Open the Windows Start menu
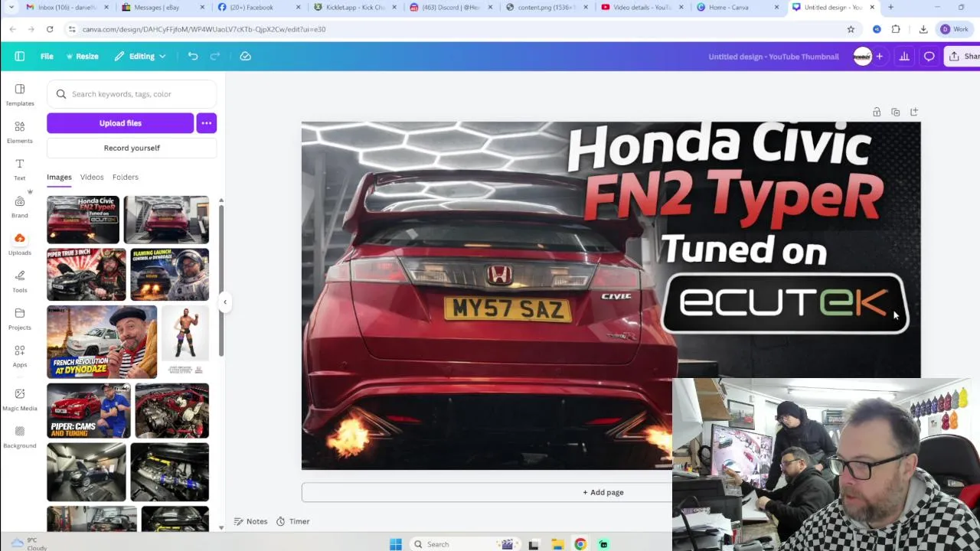Screen dimensions: 980x551 [x=396, y=544]
